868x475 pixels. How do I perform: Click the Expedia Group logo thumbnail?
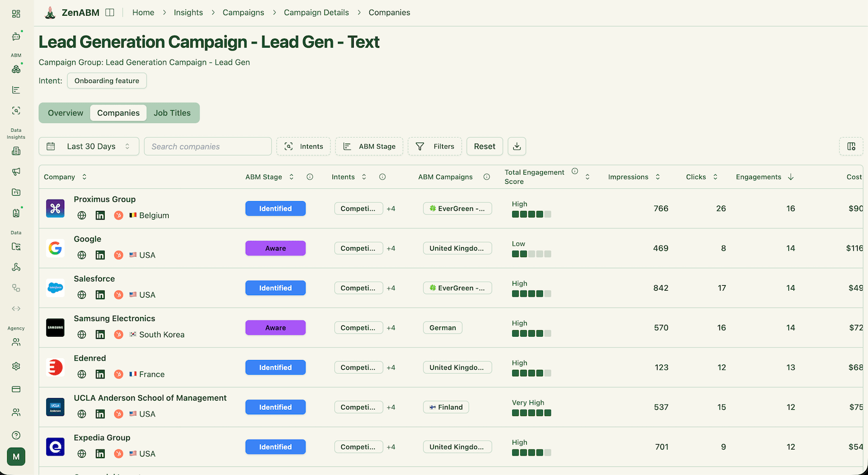(55, 447)
